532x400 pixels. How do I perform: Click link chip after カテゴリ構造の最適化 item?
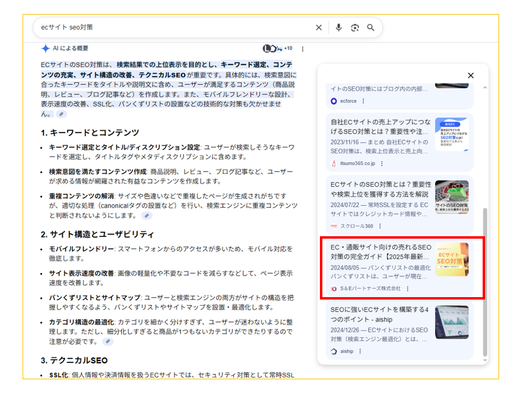108,342
